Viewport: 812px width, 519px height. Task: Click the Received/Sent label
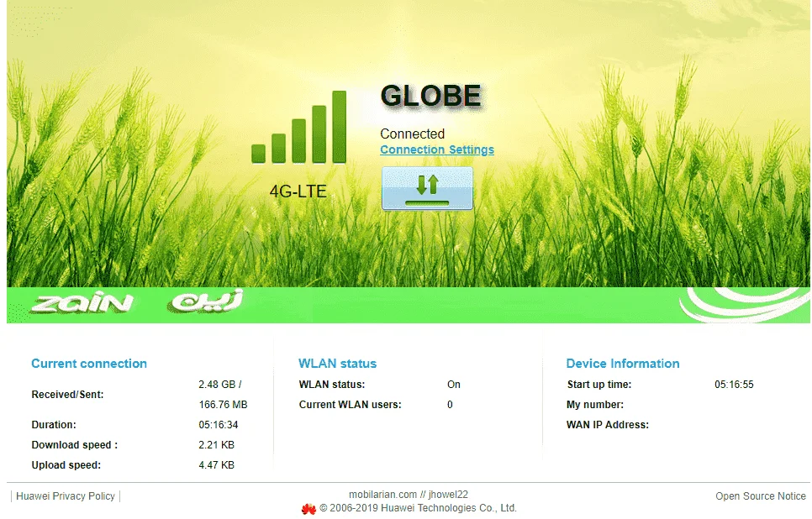click(67, 395)
